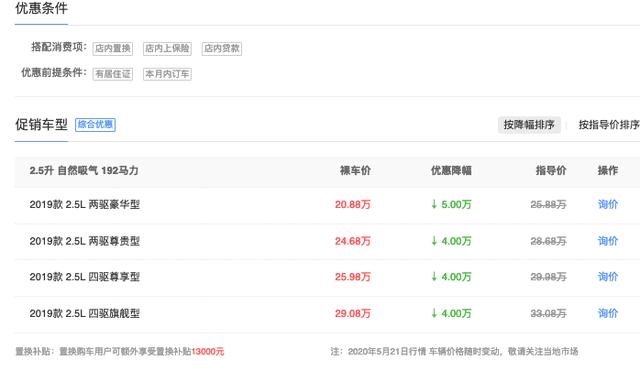Click the 5.00万 discount amount

coord(456,204)
